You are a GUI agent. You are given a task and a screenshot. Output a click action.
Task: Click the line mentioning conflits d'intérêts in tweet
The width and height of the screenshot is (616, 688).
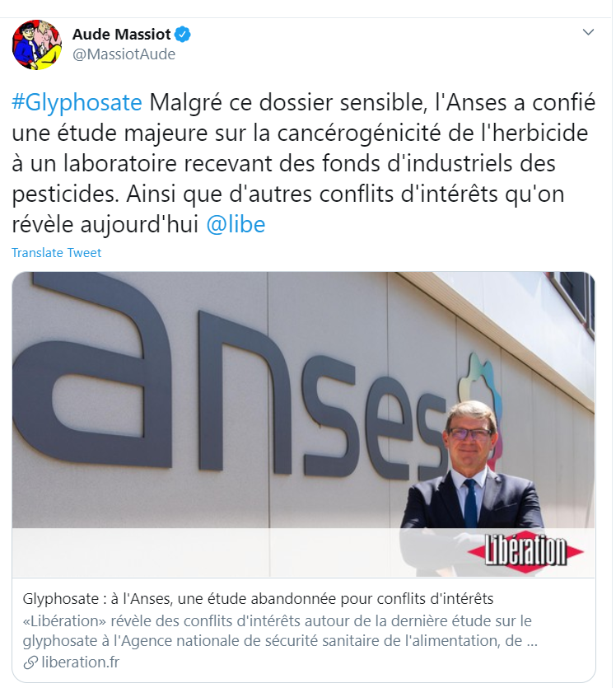coord(287,194)
